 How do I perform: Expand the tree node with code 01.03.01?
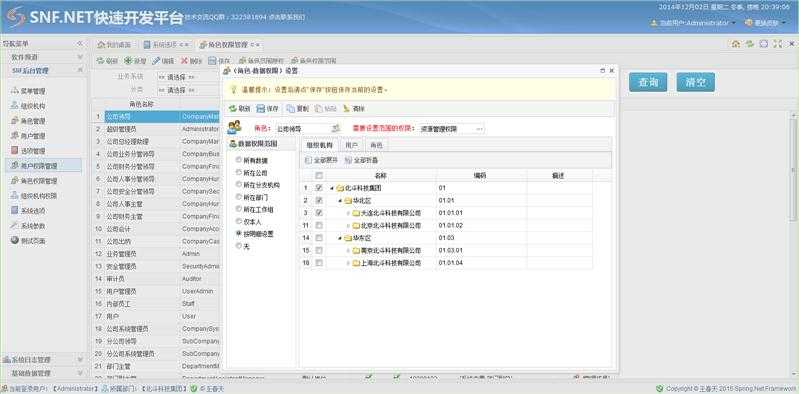(x=348, y=250)
